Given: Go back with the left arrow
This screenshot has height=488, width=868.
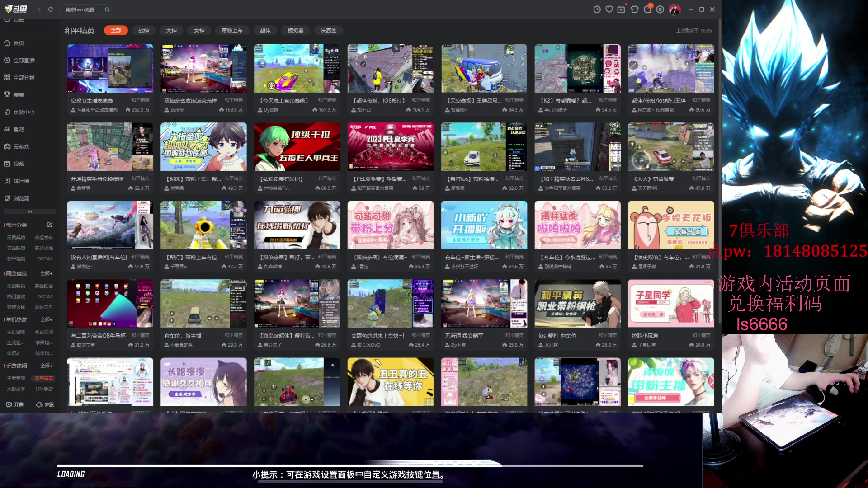Looking at the screenshot, I should [x=40, y=9].
